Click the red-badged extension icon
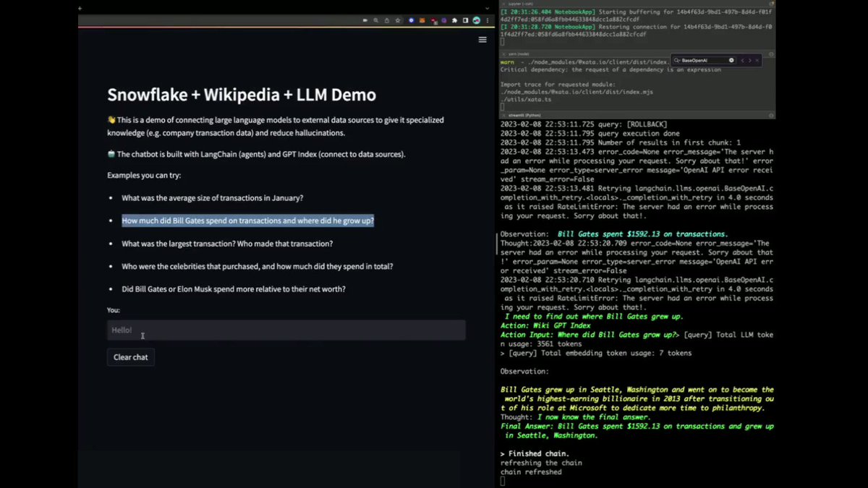The image size is (868, 488). coord(433,22)
